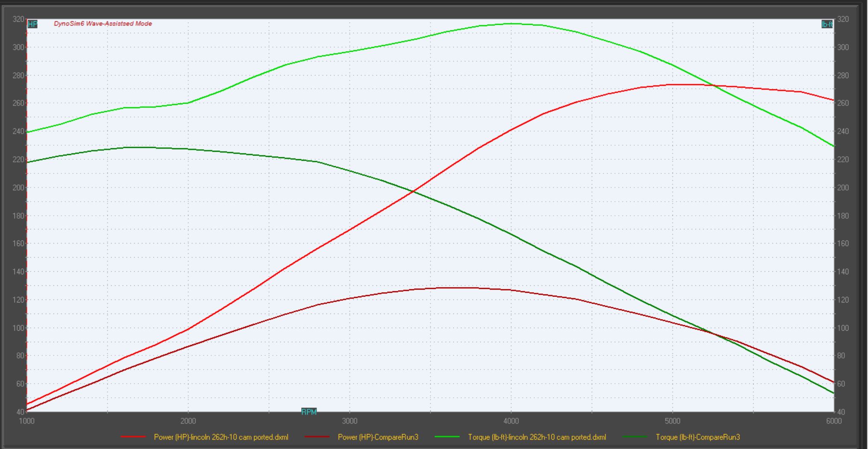Select Power (HP)-lincoln 262h-10 cam ported legend entry
This screenshot has width=868, height=449.
coord(221,437)
